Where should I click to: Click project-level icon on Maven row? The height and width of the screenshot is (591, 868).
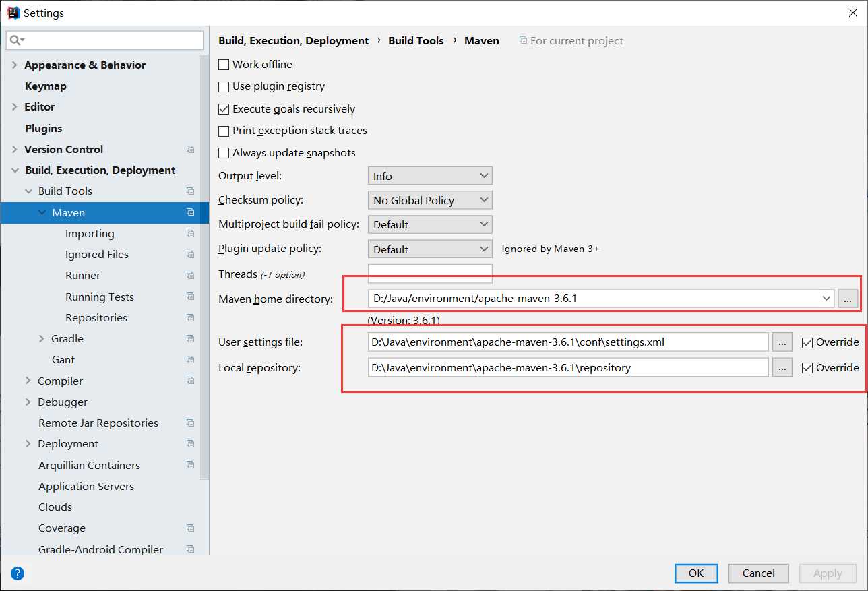(190, 212)
